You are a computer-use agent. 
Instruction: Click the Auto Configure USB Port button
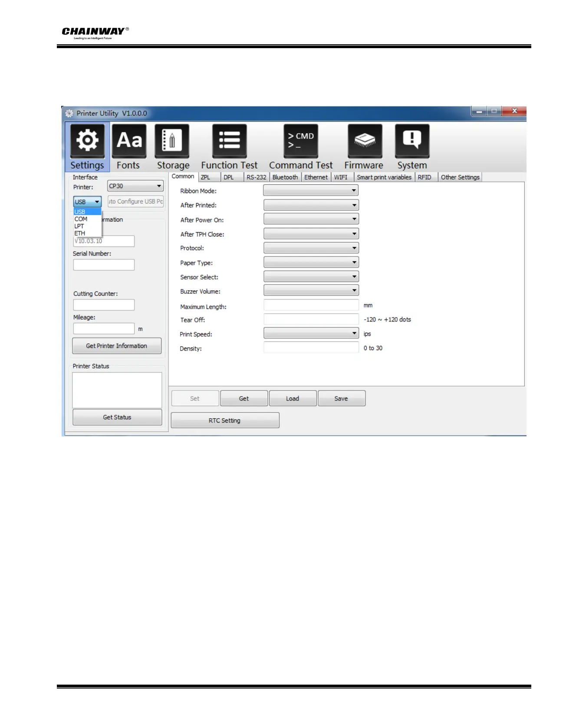point(136,202)
